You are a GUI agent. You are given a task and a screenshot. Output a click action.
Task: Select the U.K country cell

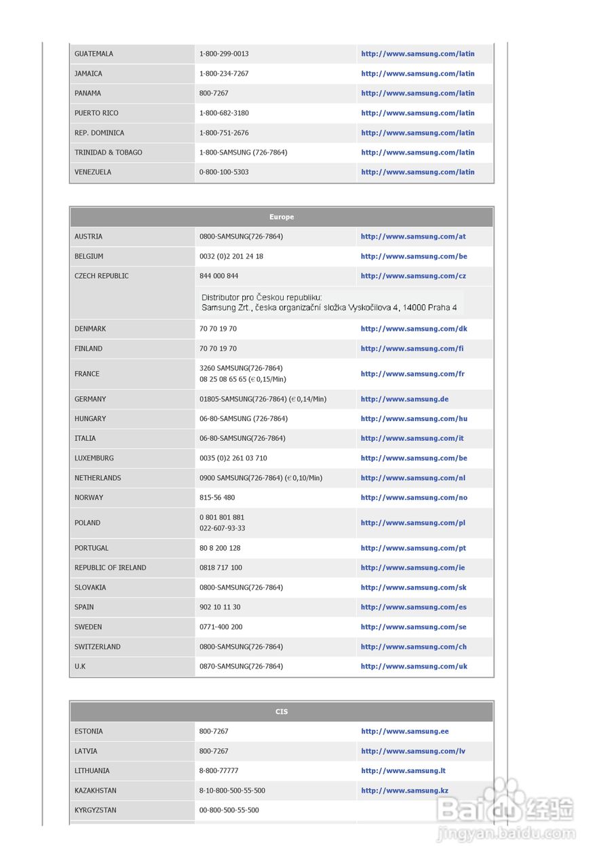(x=132, y=667)
